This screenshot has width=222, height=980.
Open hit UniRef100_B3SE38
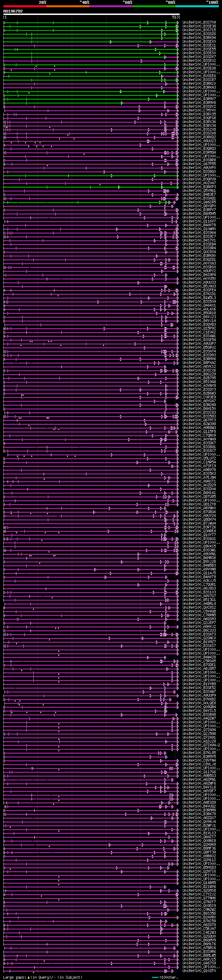pyautogui.click(x=199, y=26)
